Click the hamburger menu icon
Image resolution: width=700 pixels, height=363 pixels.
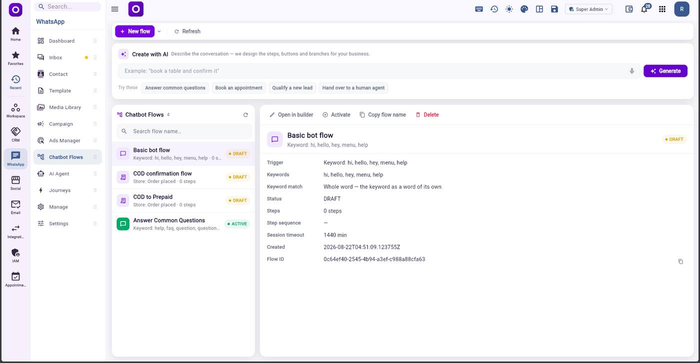click(115, 9)
